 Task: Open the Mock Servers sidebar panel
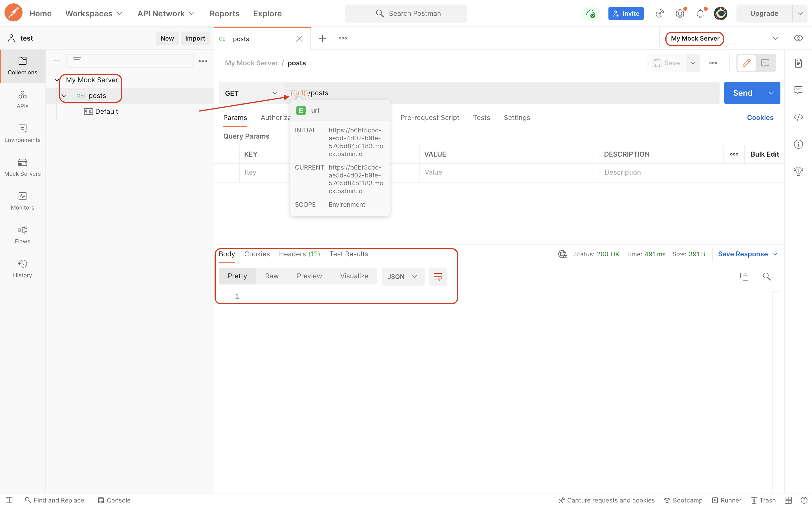pyautogui.click(x=22, y=167)
